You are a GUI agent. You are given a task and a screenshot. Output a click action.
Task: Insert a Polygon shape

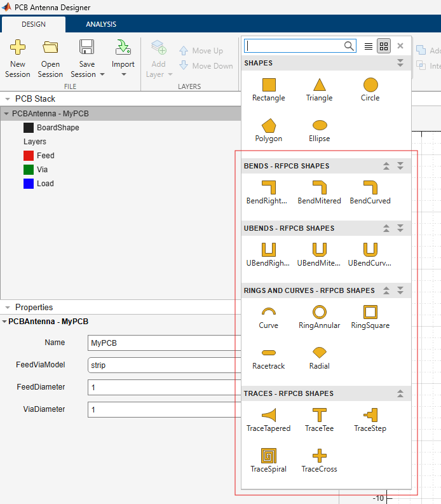click(x=269, y=131)
